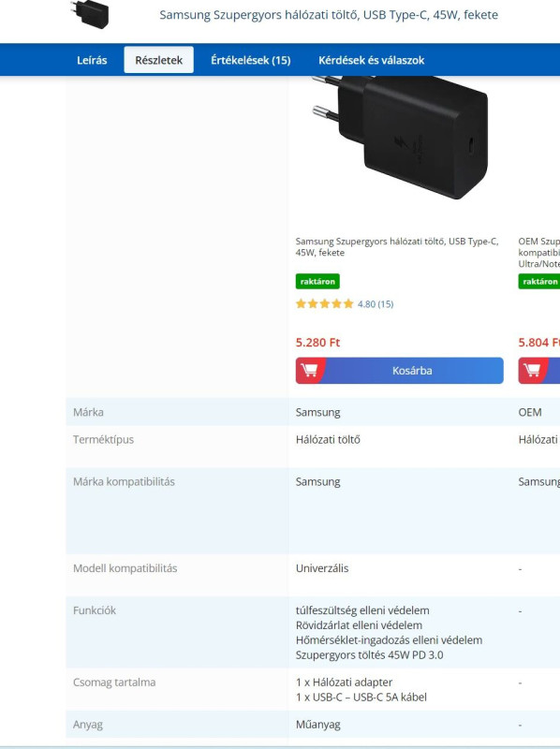The image size is (560, 749).
Task: Click the star rating of Samsung charger
Action: point(324,303)
